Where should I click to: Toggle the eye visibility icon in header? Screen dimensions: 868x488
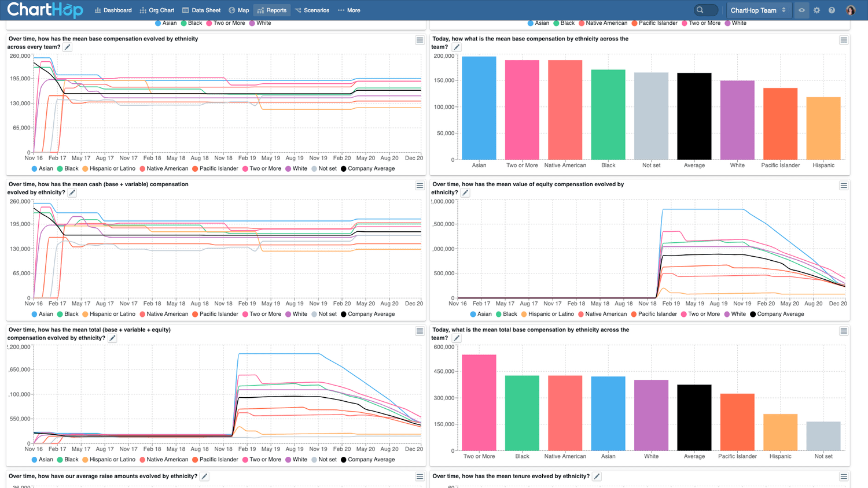pos(801,10)
